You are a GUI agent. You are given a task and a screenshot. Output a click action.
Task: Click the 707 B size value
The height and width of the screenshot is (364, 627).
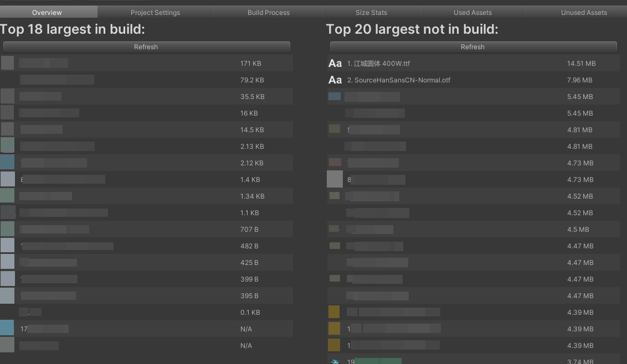pos(249,230)
